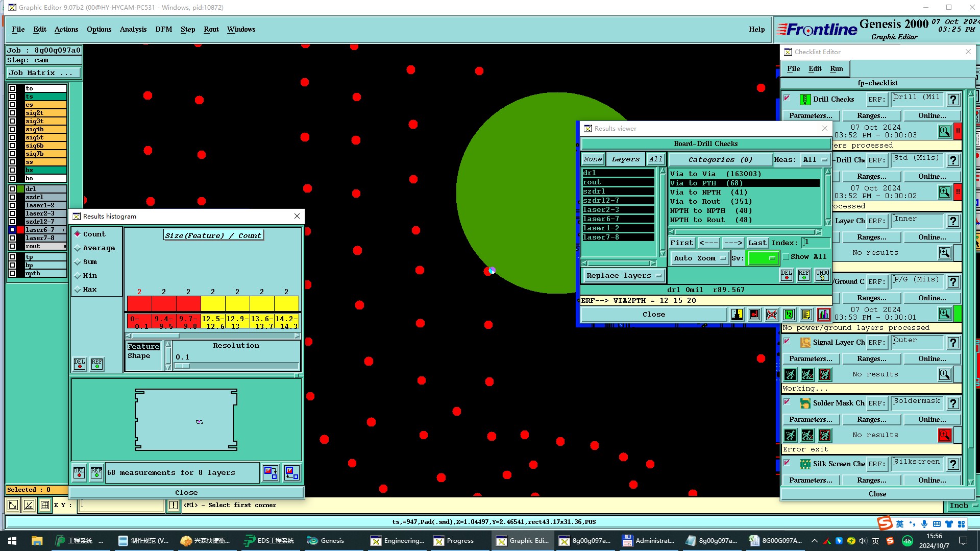Toggle the Solder Mask Checks checkbox
Image resolution: width=980 pixels, height=551 pixels.
coord(787,402)
